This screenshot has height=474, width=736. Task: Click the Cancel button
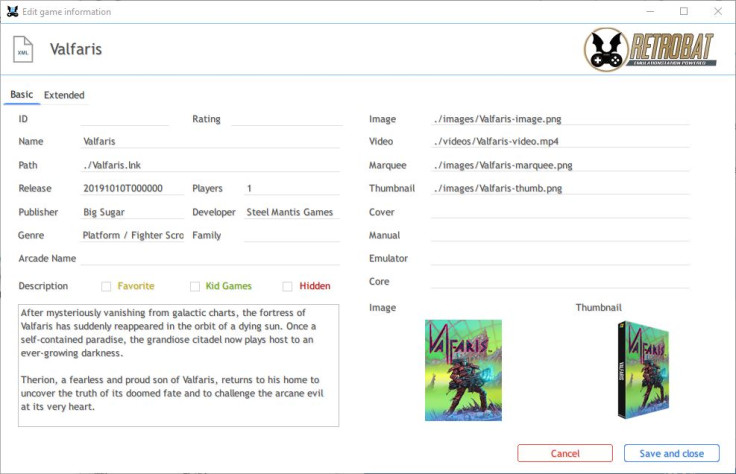click(x=565, y=453)
